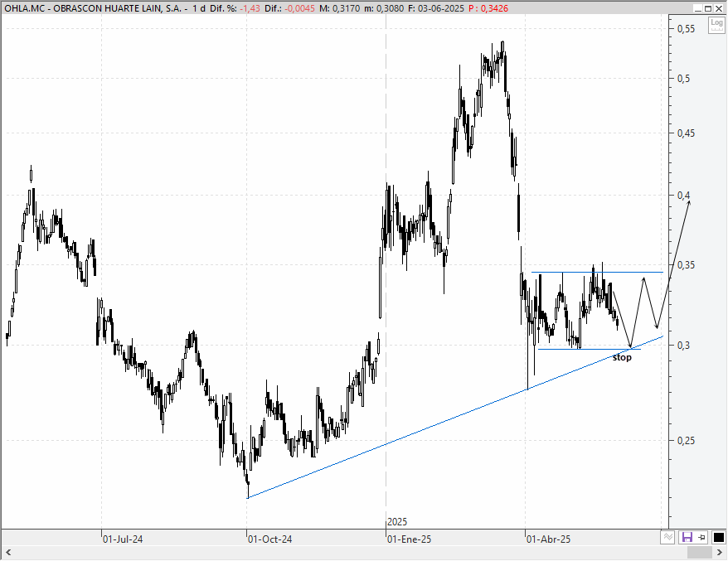Viewport: 728px width, 561px height.
Task: Click the OHLA.MC ticker title text
Action: [93, 8]
